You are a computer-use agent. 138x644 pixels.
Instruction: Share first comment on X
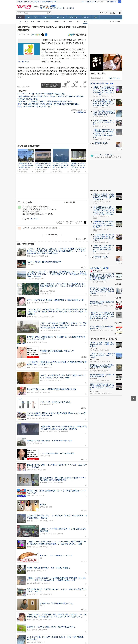click(85, 222)
